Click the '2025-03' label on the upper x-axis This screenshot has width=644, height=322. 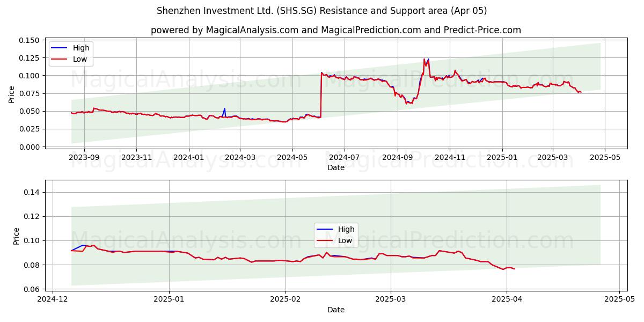pos(553,158)
